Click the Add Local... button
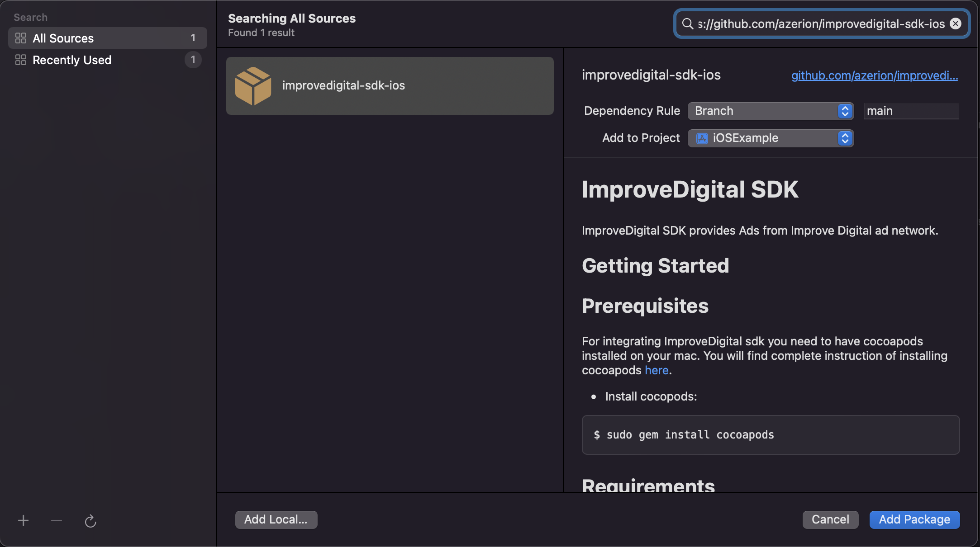This screenshot has height=547, width=980. [x=276, y=520]
